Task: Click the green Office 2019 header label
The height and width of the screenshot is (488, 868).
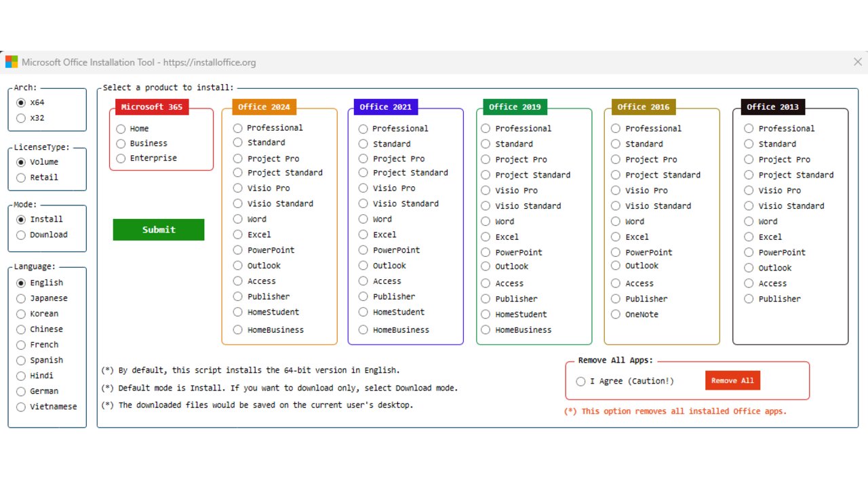Action: 515,107
